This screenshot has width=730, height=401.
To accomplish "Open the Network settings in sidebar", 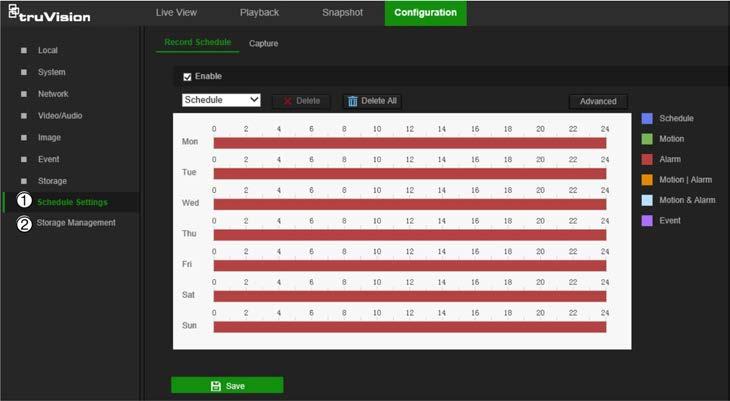I will click(53, 94).
